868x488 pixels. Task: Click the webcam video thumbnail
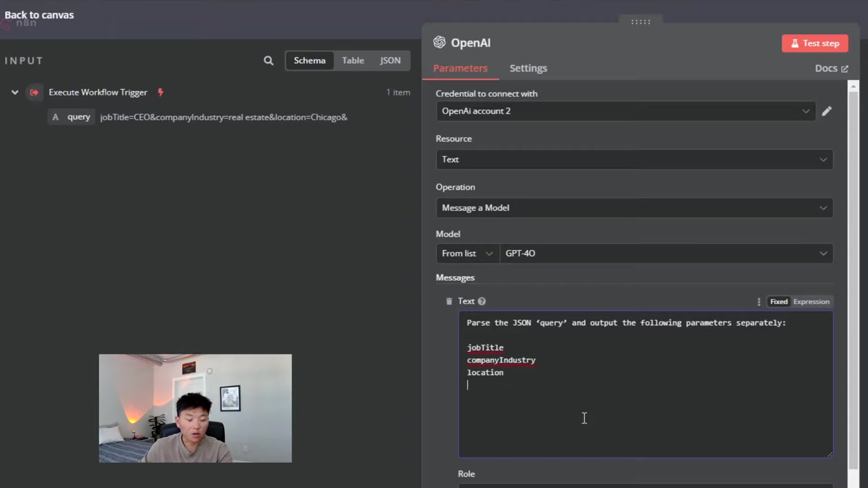[195, 408]
